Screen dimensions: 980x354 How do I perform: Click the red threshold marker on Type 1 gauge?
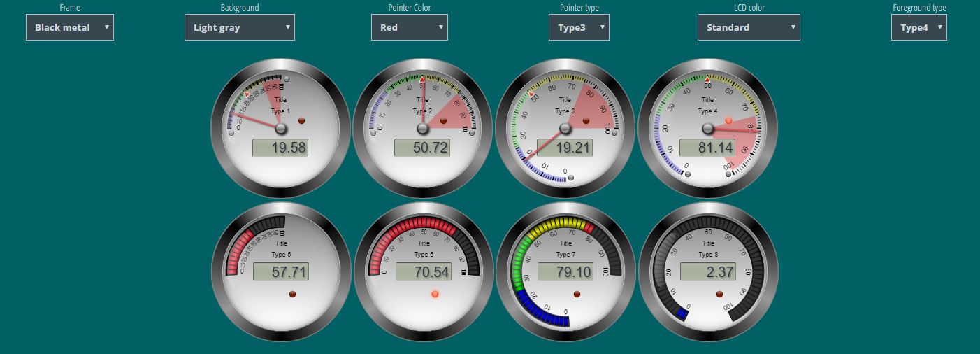coord(247,93)
